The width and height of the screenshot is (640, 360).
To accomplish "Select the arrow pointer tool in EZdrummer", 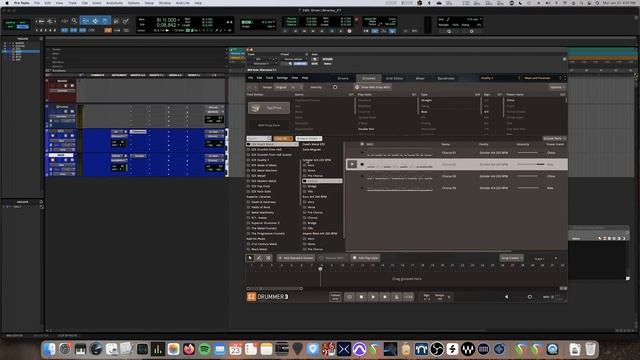I will (x=250, y=258).
